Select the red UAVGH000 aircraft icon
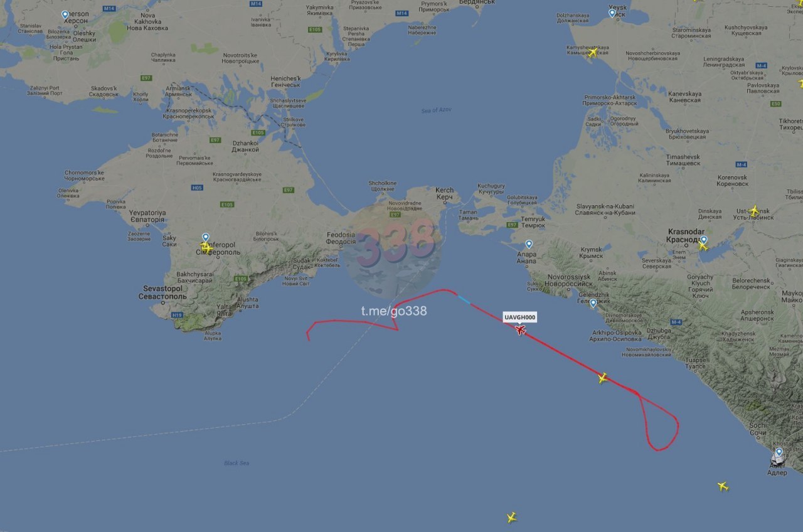The width and height of the screenshot is (803, 532). pyautogui.click(x=520, y=329)
